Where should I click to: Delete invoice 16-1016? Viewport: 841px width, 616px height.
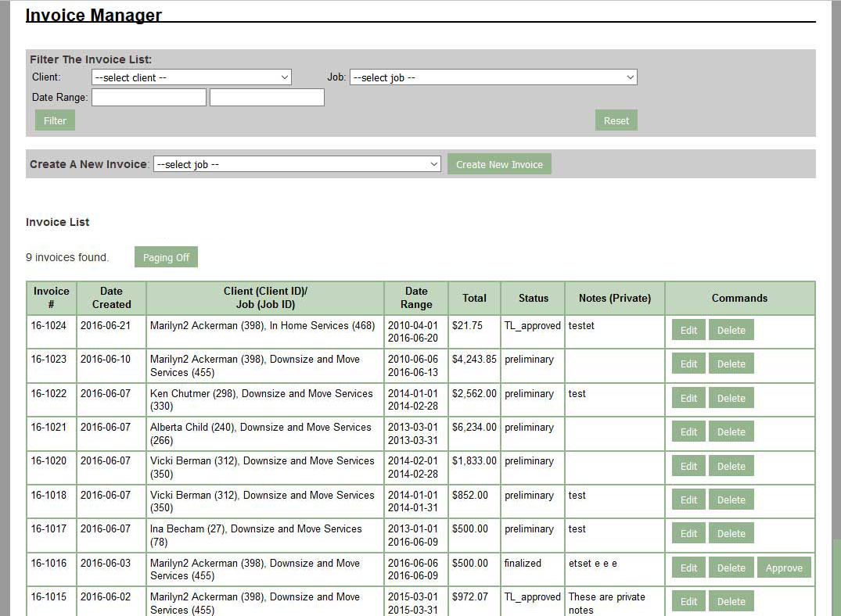[731, 568]
